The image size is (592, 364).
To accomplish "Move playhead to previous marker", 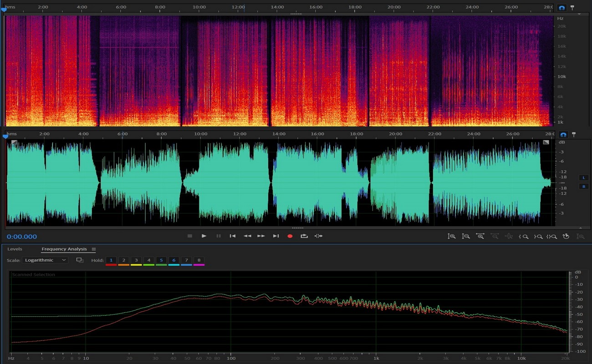I will pyautogui.click(x=232, y=236).
